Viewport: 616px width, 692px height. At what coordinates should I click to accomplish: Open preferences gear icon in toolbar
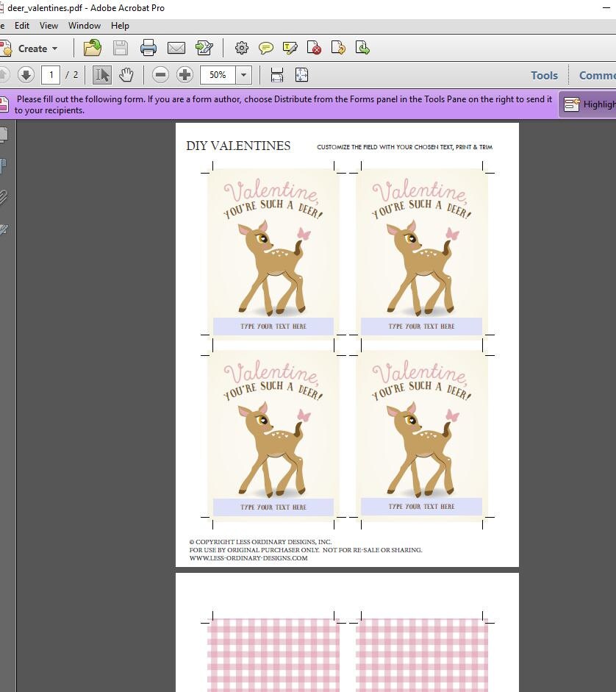(241, 48)
